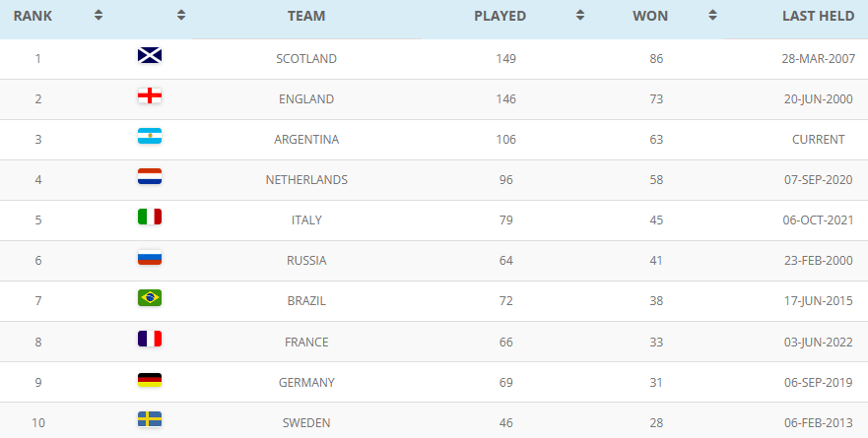This screenshot has width=868, height=438.
Task: Sort table by Played arrows
Action: (x=580, y=16)
